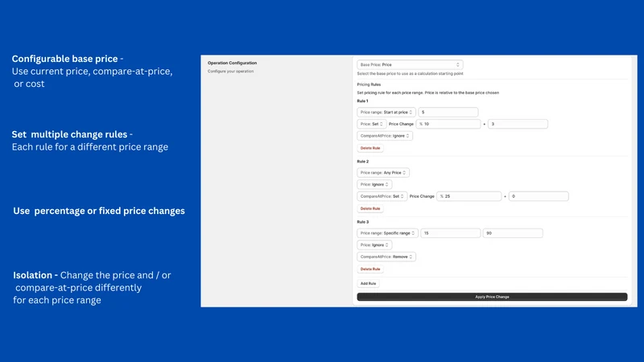This screenshot has width=644, height=362.
Task: Click Rule 3 range maximum field showing 90
Action: [x=513, y=233]
